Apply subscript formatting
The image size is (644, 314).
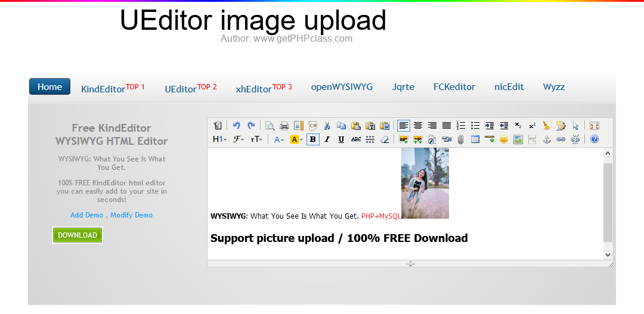tap(518, 126)
